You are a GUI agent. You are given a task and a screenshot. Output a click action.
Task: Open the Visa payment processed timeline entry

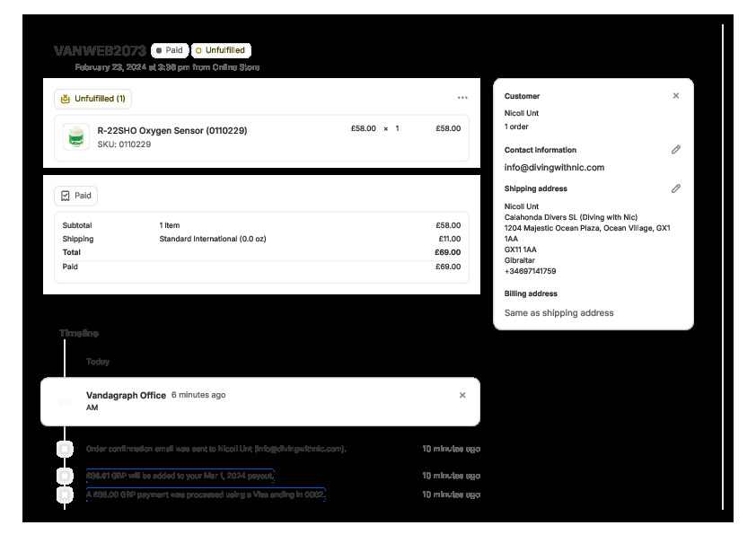205,495
